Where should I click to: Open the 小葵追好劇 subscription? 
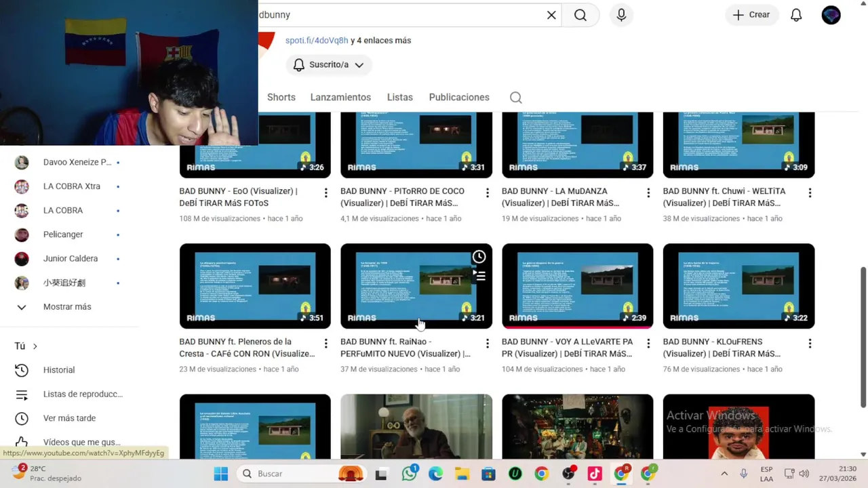[x=68, y=283]
